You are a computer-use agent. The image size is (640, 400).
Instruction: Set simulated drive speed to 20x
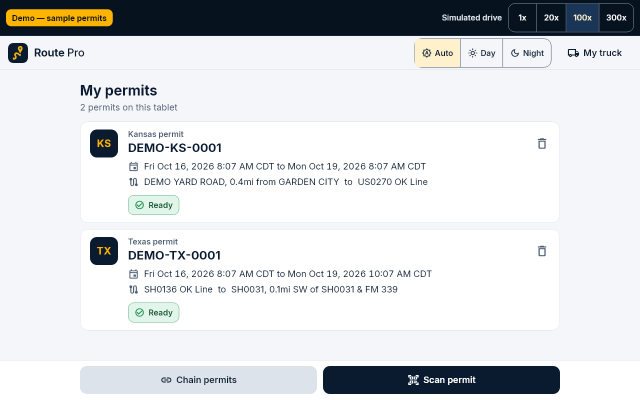tap(551, 18)
